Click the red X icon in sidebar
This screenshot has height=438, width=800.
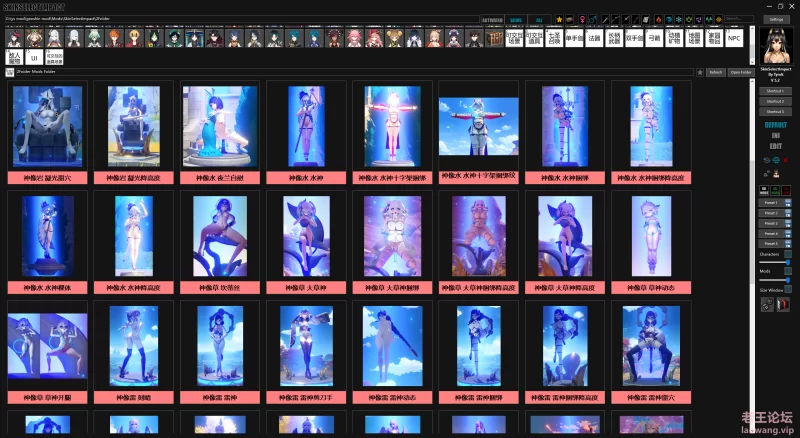coord(785,160)
